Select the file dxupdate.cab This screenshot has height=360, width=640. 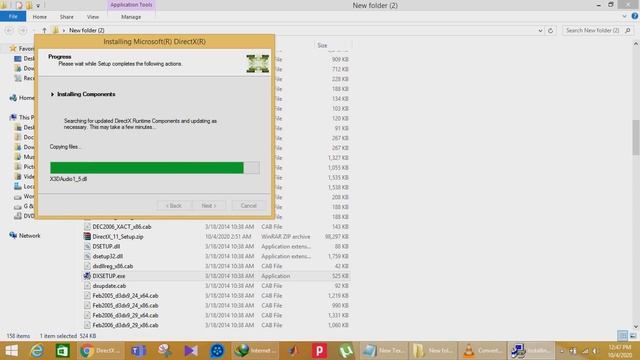pyautogui.click(x=109, y=286)
